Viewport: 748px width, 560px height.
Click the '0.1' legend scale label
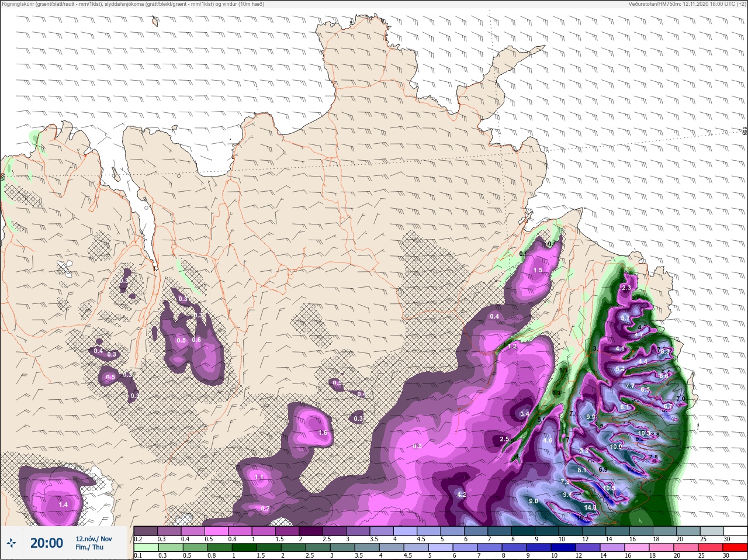[138, 556]
